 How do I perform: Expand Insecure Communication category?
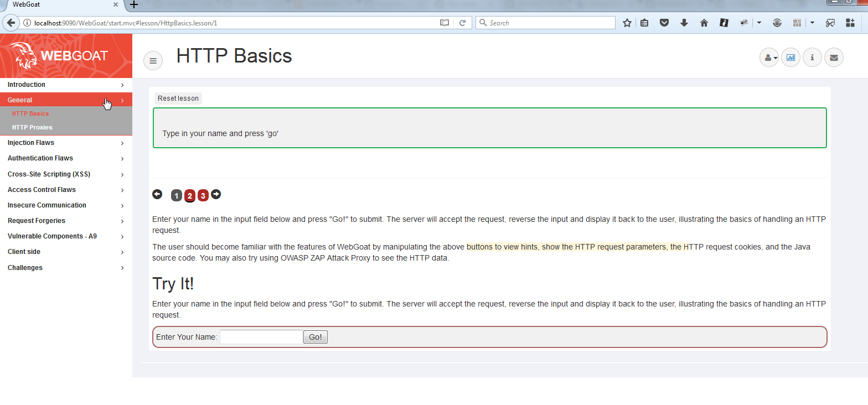pos(66,205)
